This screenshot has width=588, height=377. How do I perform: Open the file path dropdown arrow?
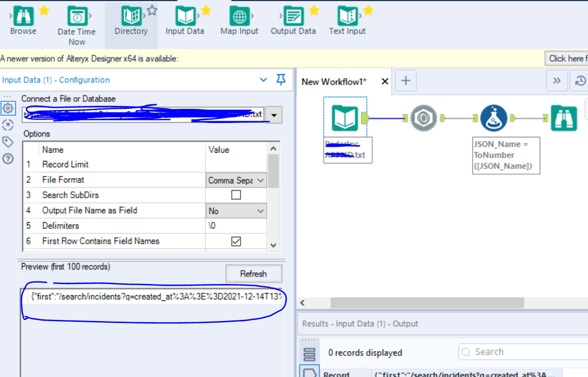point(274,115)
